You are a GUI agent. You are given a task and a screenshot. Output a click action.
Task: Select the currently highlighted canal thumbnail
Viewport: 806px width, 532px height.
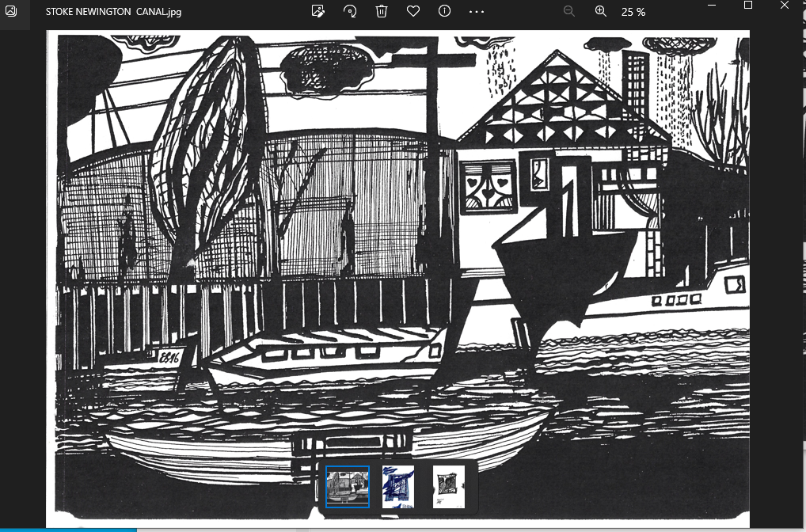pos(348,486)
